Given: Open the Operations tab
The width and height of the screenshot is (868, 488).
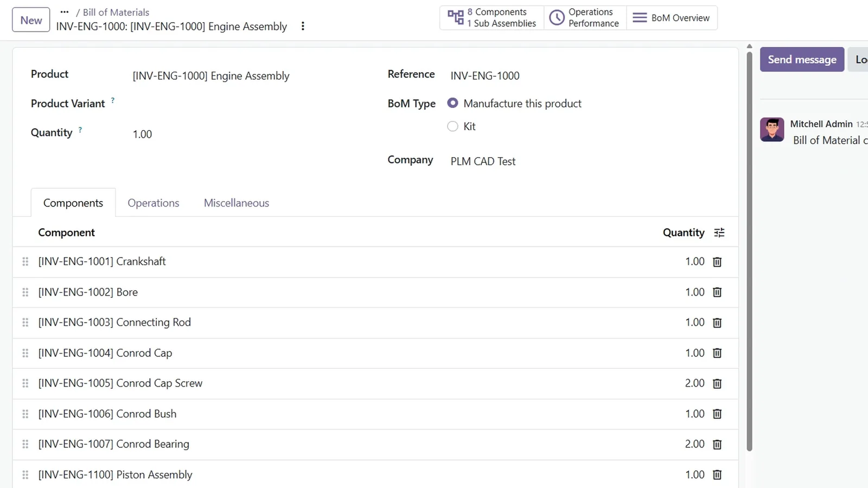Looking at the screenshot, I should coord(154,203).
